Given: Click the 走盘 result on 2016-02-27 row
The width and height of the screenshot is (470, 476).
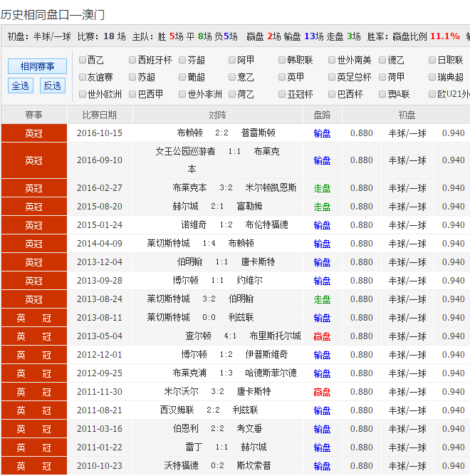Looking at the screenshot, I should (322, 188).
